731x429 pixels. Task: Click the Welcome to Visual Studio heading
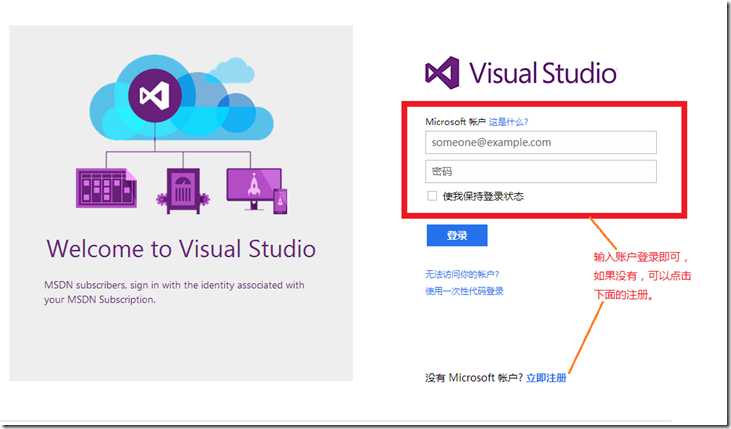[181, 249]
